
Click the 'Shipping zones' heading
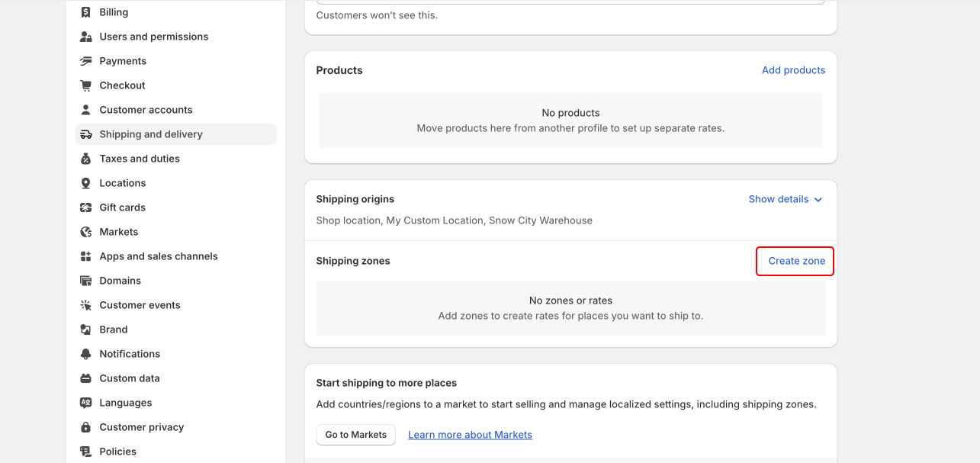tap(353, 261)
